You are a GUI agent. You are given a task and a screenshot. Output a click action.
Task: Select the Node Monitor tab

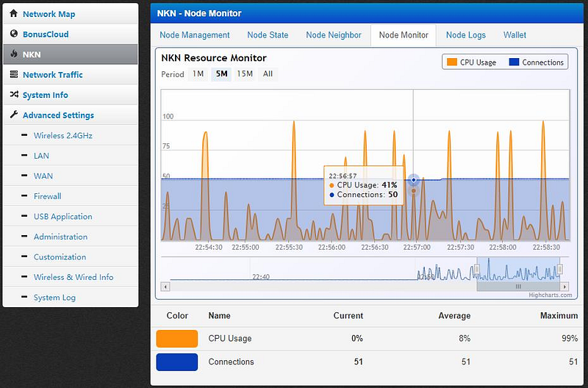(404, 35)
